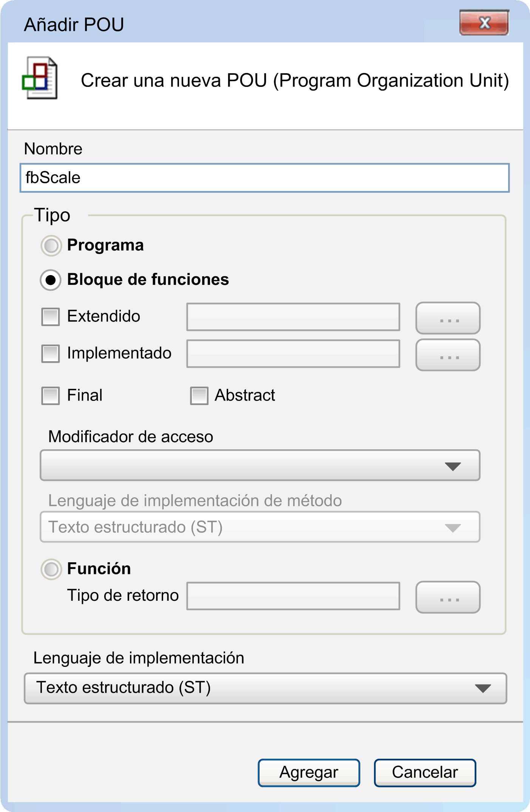Click the Nombre field containing fbScale
The height and width of the screenshot is (812, 530).
point(264,178)
